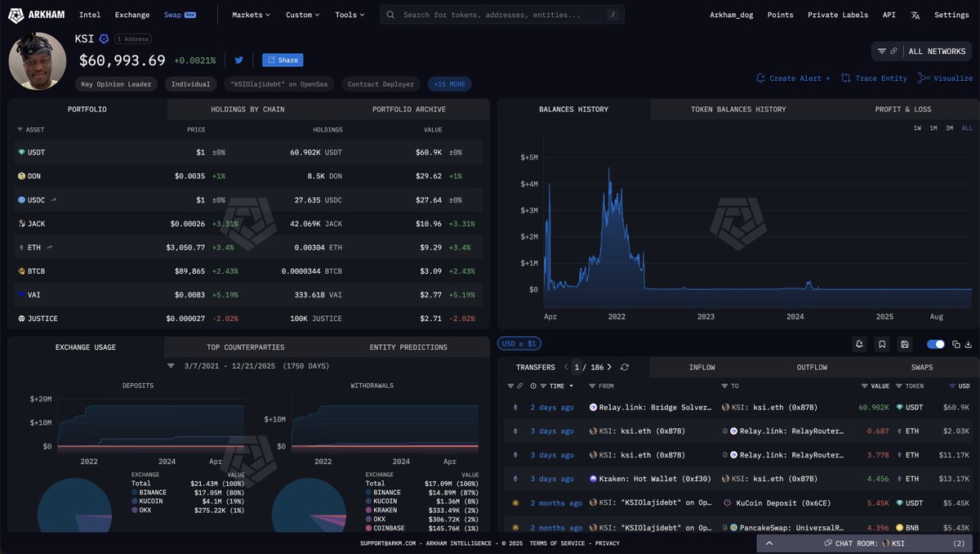Click the language translation icon in top bar
980x554 pixels.
pyautogui.click(x=915, y=15)
